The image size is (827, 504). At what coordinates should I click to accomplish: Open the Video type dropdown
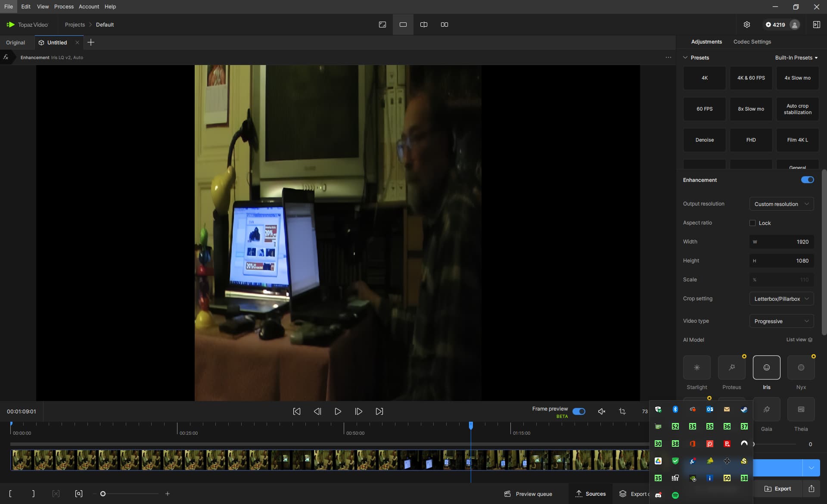(781, 321)
